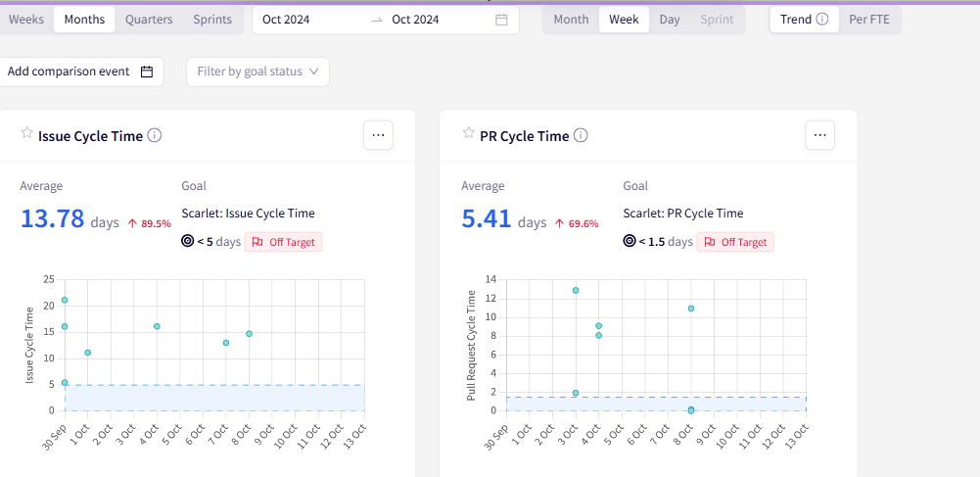
Task: Click Off Target badge for PR Cycle Time
Action: click(x=735, y=242)
